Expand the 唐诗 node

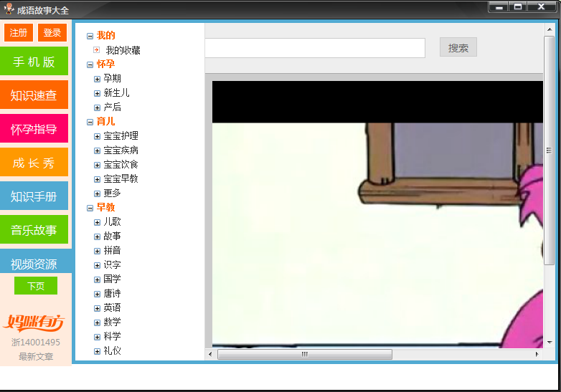pos(97,294)
